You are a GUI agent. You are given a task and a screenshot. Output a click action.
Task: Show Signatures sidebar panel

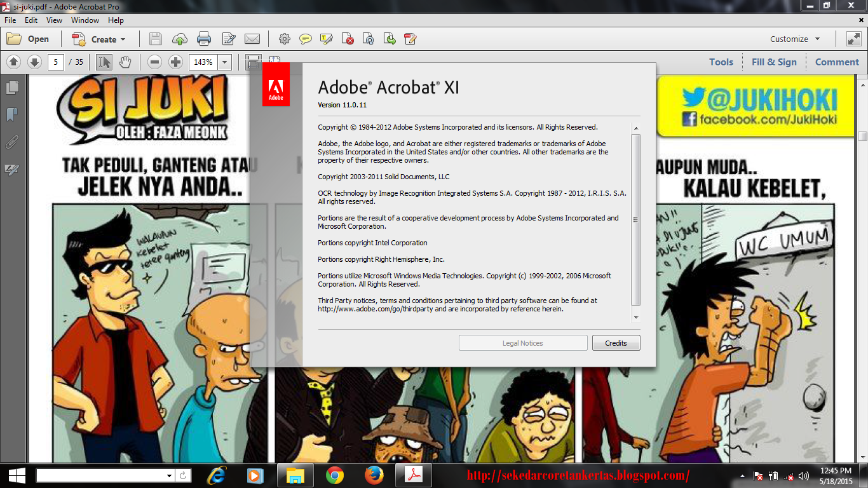click(x=11, y=169)
